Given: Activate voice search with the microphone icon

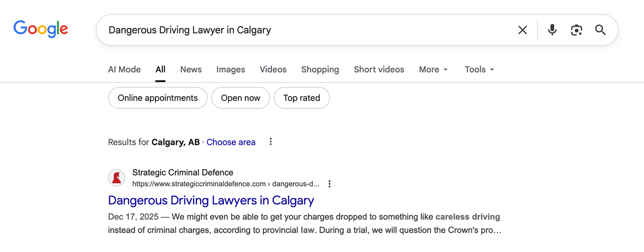Looking at the screenshot, I should [x=552, y=30].
